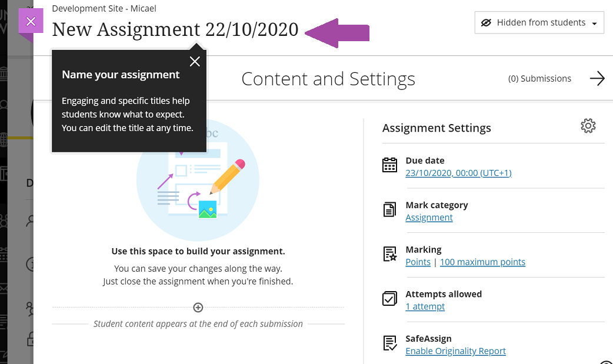Edit the New Assignment 22/10/2020 title
This screenshot has height=364, width=613.
pyautogui.click(x=175, y=29)
